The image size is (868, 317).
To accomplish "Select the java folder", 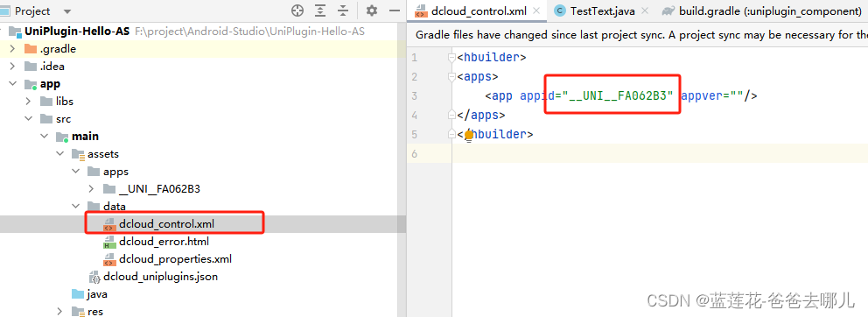I will [x=97, y=293].
